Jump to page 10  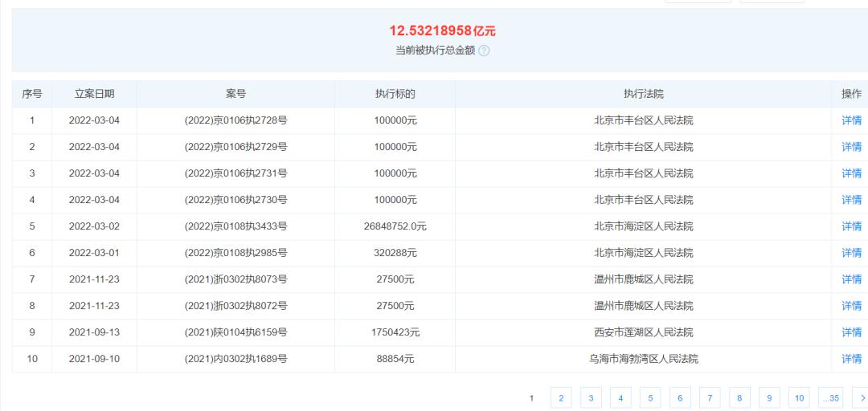[x=799, y=397]
